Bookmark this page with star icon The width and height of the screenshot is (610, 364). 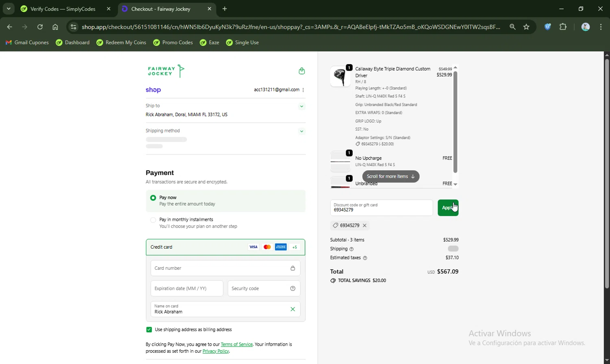pyautogui.click(x=527, y=27)
